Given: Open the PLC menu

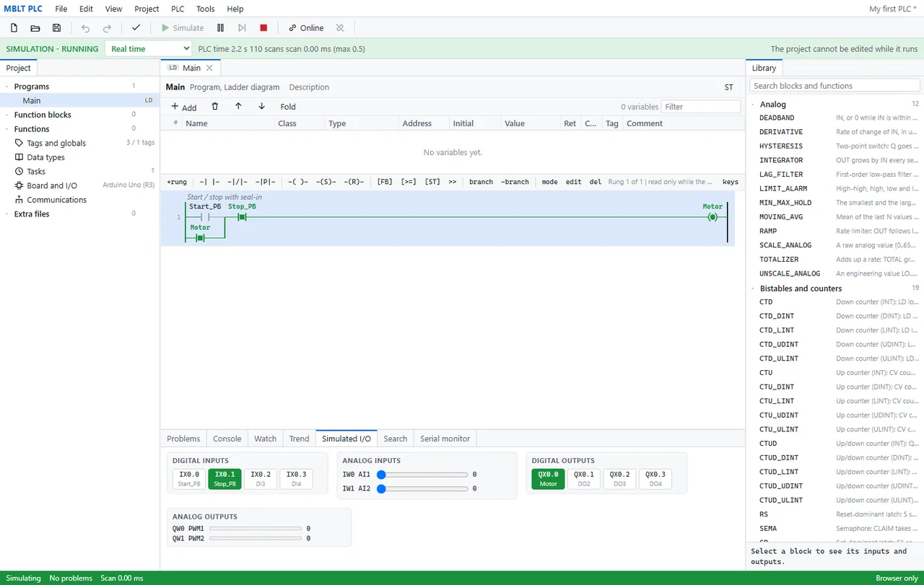Looking at the screenshot, I should point(178,9).
